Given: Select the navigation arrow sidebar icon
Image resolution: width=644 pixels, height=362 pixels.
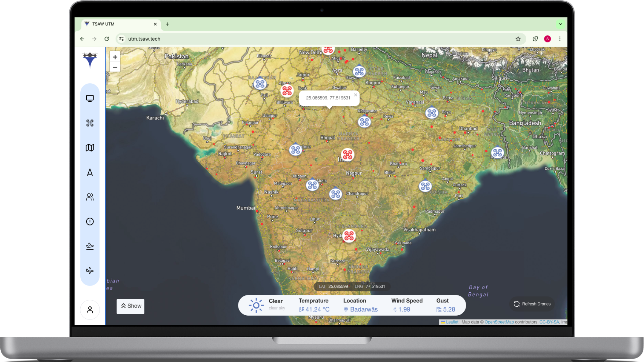Looking at the screenshot, I should (x=90, y=172).
